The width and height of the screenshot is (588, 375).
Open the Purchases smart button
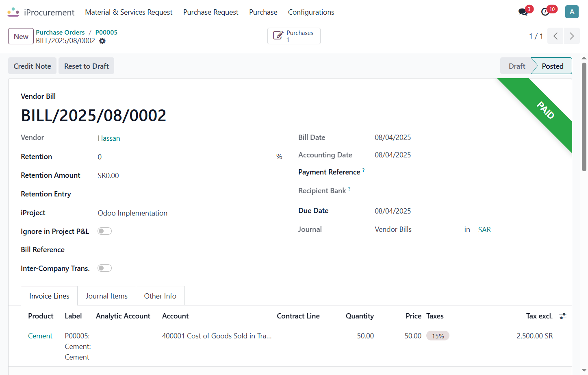tap(294, 36)
